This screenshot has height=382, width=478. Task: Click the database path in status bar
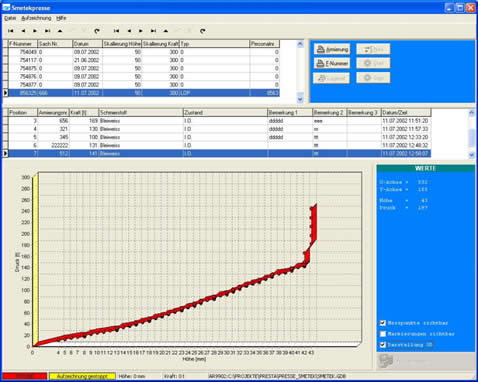tap(277, 376)
